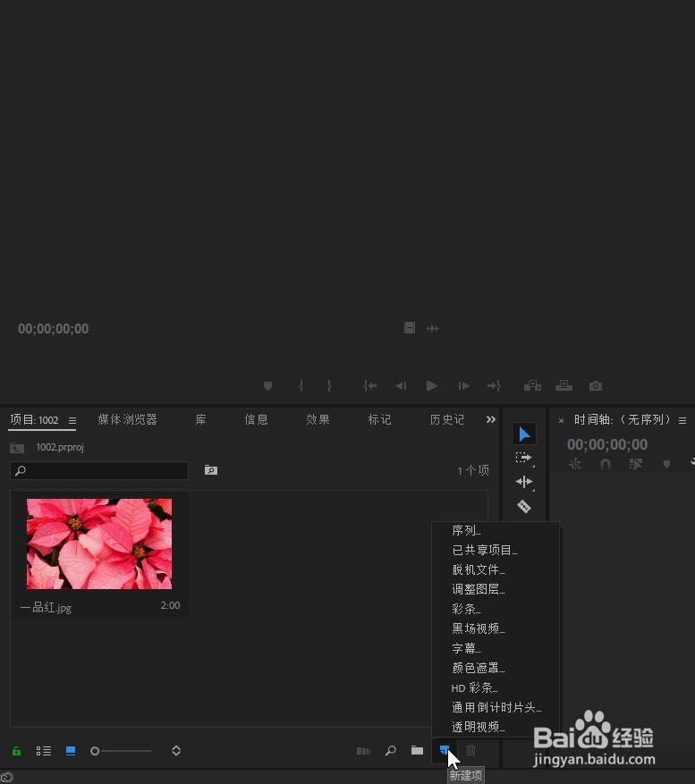Switch project panel to list view
The height and width of the screenshot is (784, 695).
click(x=44, y=751)
